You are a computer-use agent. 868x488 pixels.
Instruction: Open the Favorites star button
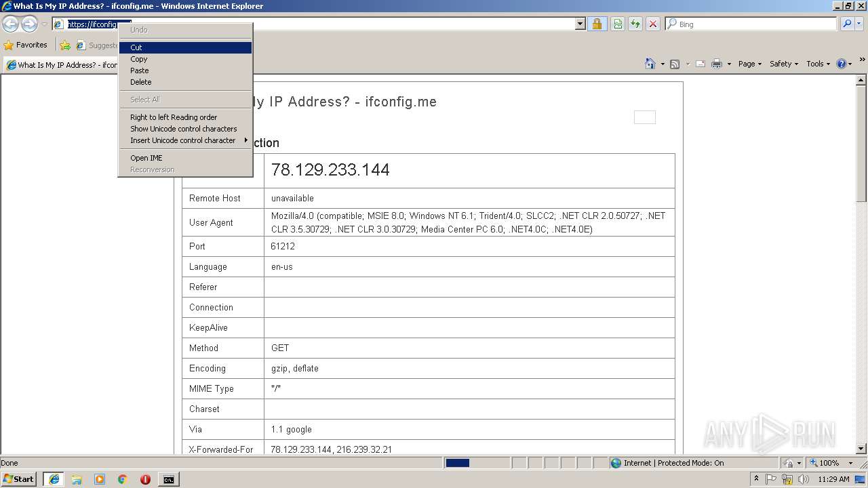tap(26, 45)
